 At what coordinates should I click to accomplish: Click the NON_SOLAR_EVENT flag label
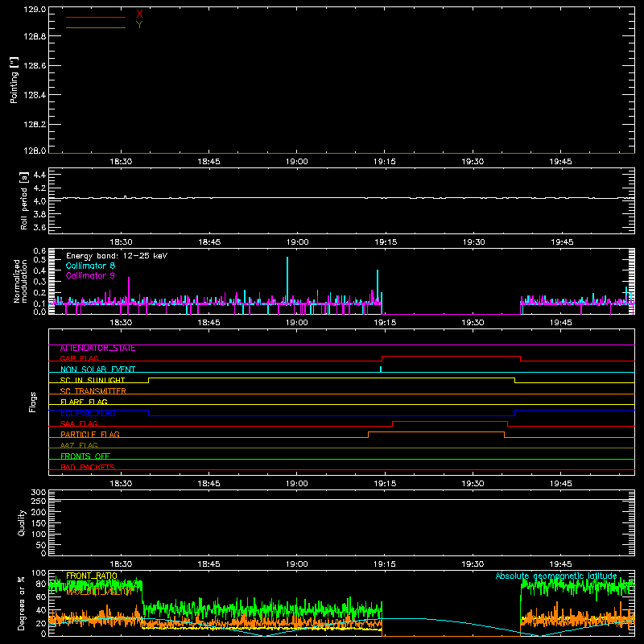coord(97,369)
